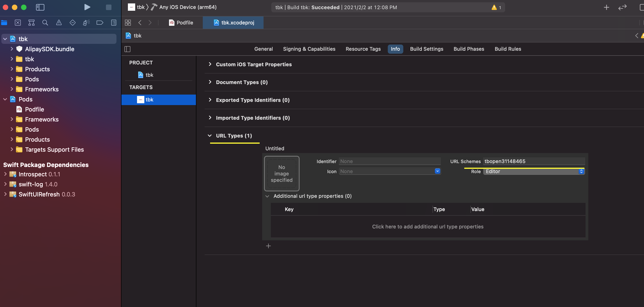Click the add URL type plus button

pos(268,246)
